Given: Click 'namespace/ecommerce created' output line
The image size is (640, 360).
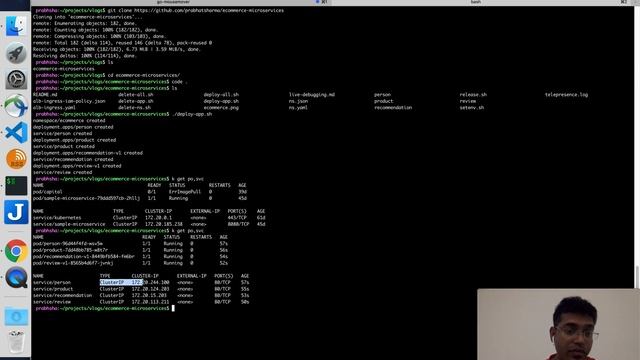Looking at the screenshot, I should pyautogui.click(x=69, y=121).
